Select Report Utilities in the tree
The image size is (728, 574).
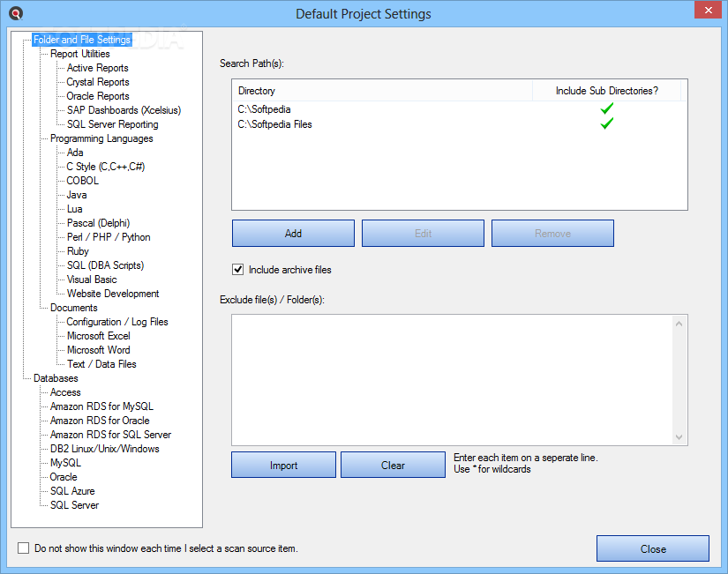pos(79,54)
